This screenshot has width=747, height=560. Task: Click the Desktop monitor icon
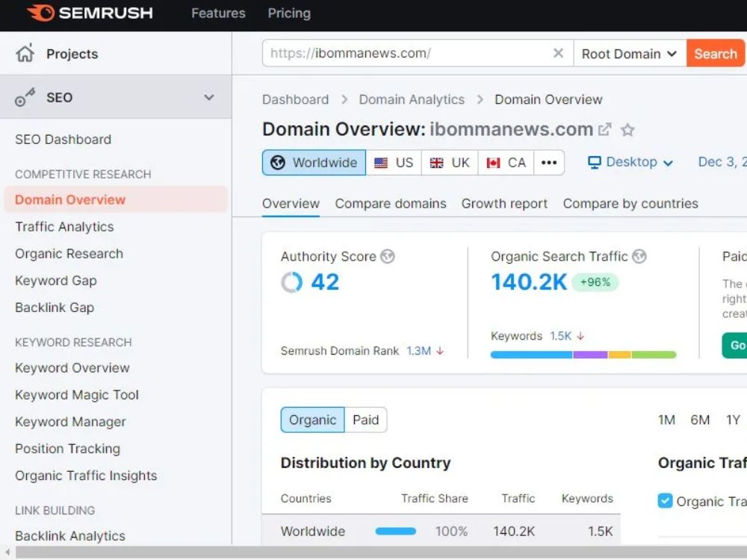tap(594, 162)
